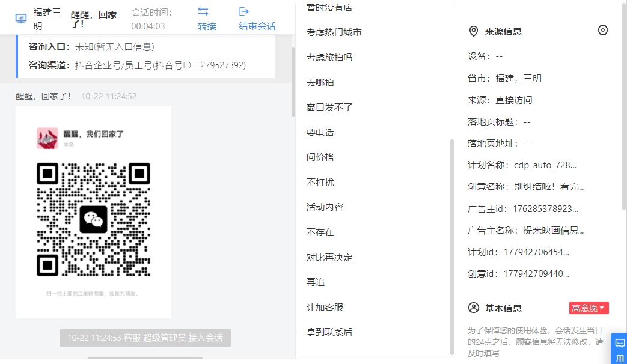Select quick reply 让加客服
The image size is (627, 364).
(325, 308)
